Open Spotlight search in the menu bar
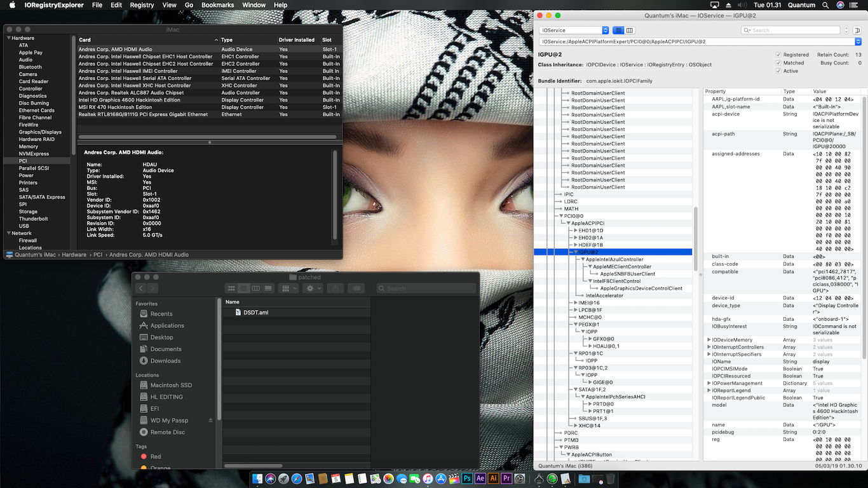The width and height of the screenshot is (868, 488). pos(826,5)
